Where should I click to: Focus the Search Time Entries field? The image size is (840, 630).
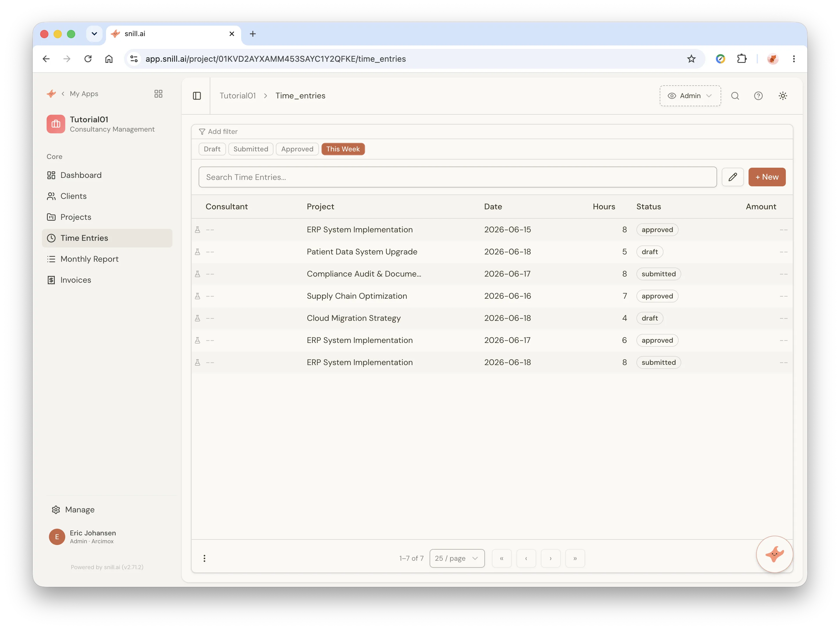click(x=457, y=177)
